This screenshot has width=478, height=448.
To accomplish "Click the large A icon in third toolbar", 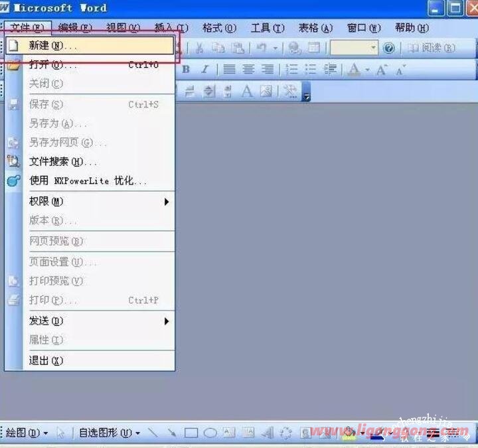I will tap(247, 91).
